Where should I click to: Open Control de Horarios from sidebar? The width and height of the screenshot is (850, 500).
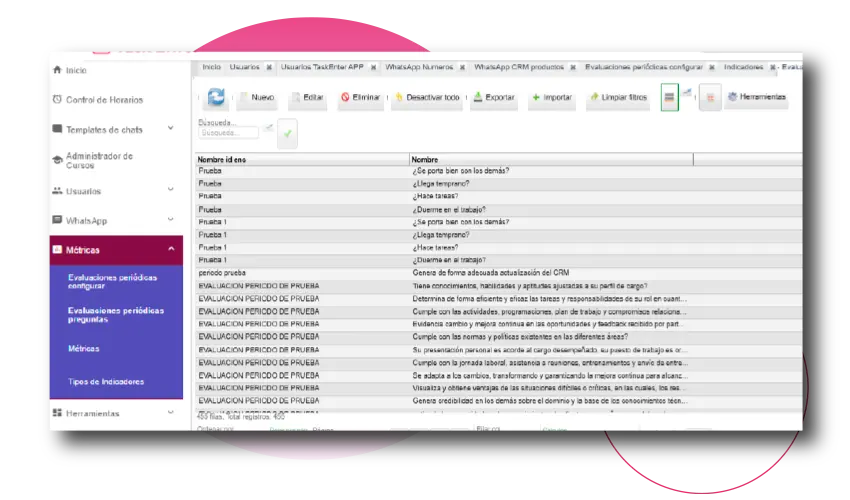pyautogui.click(x=104, y=100)
